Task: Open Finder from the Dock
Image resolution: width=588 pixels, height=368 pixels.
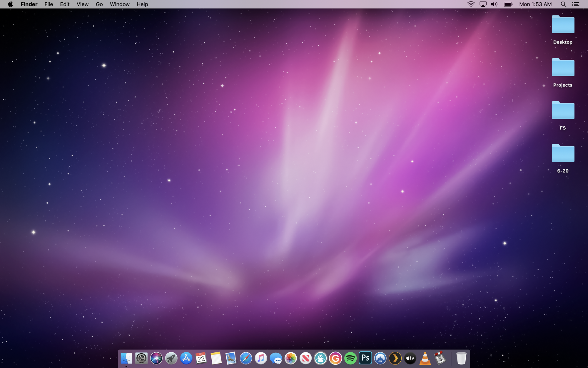Action: [x=126, y=358]
